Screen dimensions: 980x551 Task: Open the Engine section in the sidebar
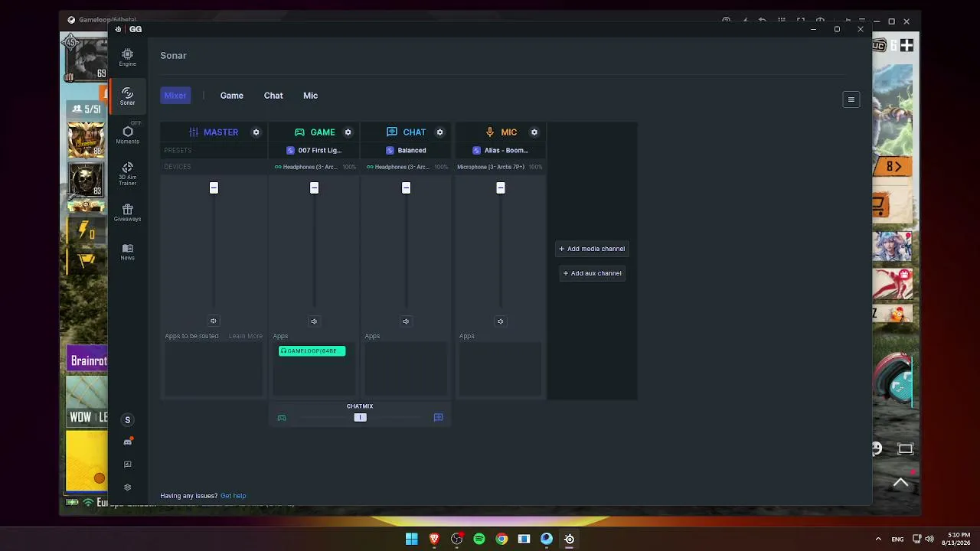coord(127,57)
